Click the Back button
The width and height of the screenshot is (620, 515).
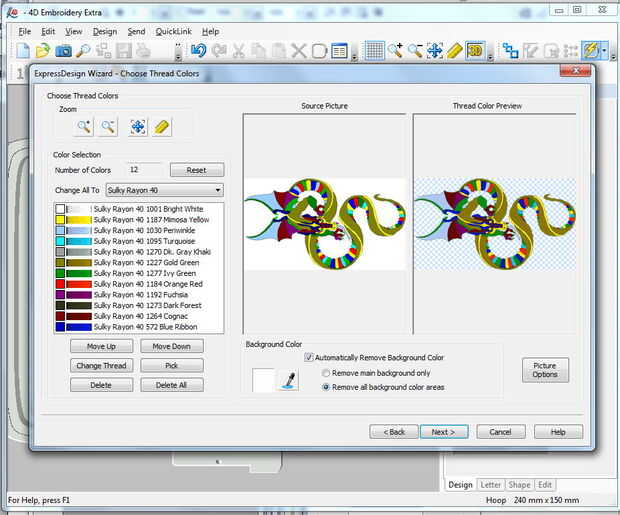[x=394, y=432]
